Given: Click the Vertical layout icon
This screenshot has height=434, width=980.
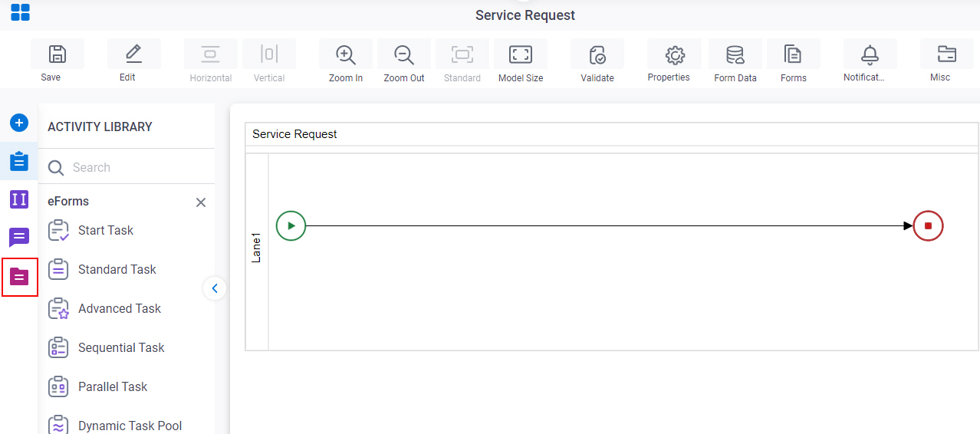Looking at the screenshot, I should point(269,54).
